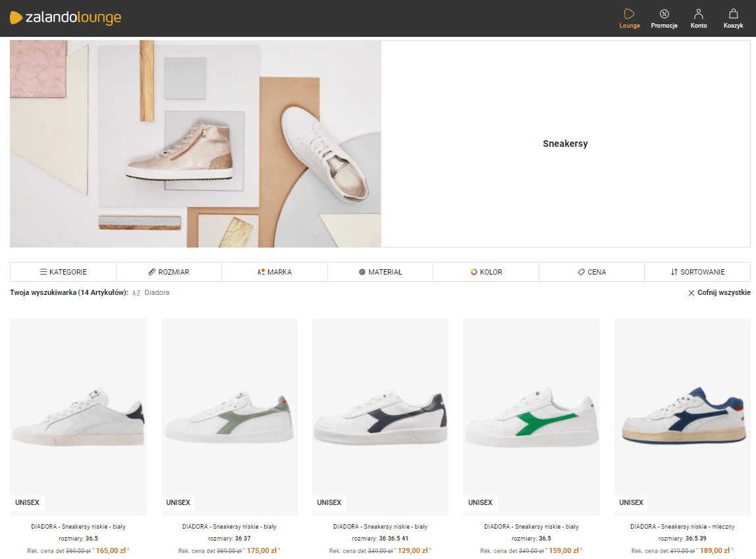Click the UNISEX badge on the first product
756x559 pixels.
tap(27, 502)
